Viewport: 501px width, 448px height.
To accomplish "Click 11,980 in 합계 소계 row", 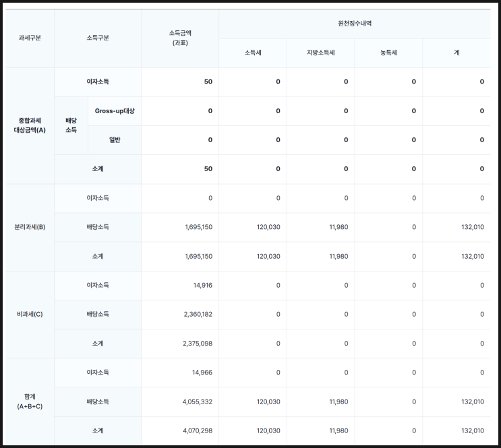I will (338, 430).
